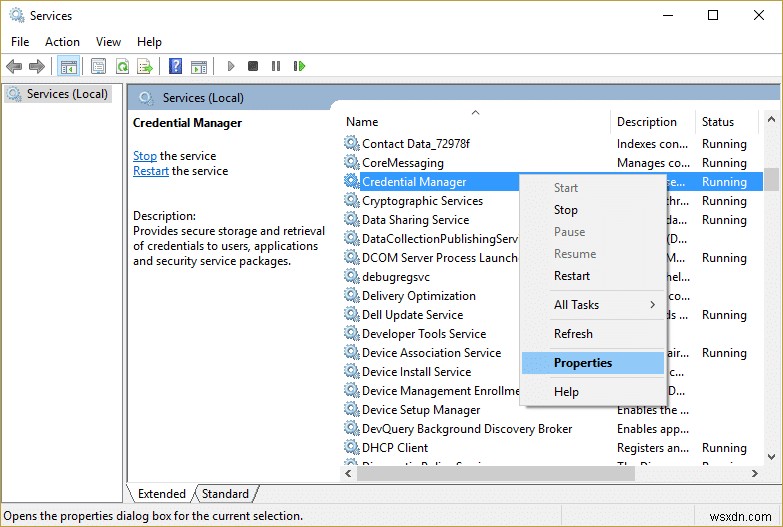Click the Export List toolbar icon
Viewport: 783px width, 527px height.
coord(146,66)
